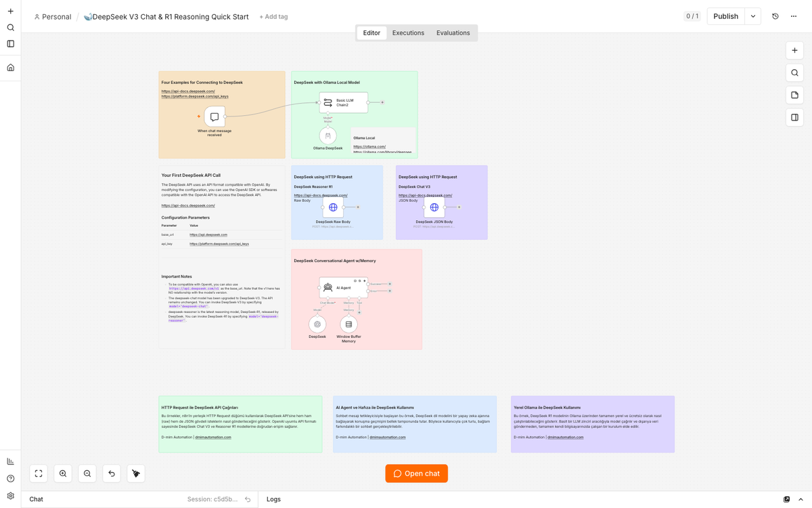The width and height of the screenshot is (812, 508).
Task: Click the Open chat button
Action: [x=416, y=473]
